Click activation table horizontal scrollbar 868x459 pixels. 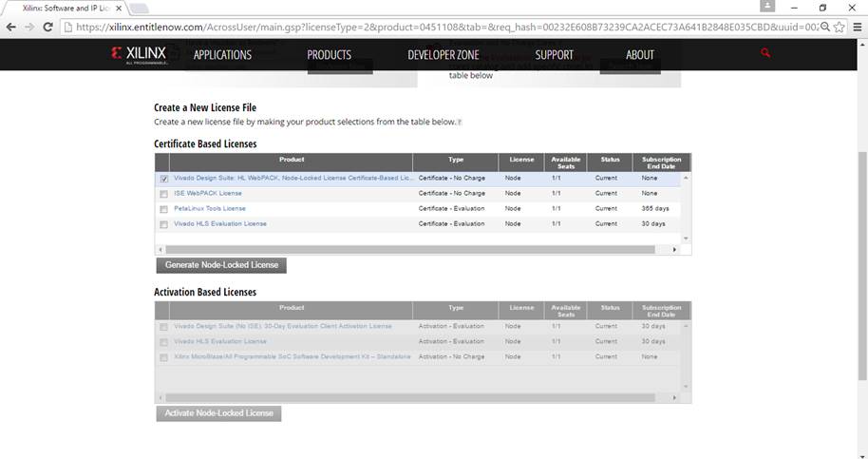click(x=410, y=398)
